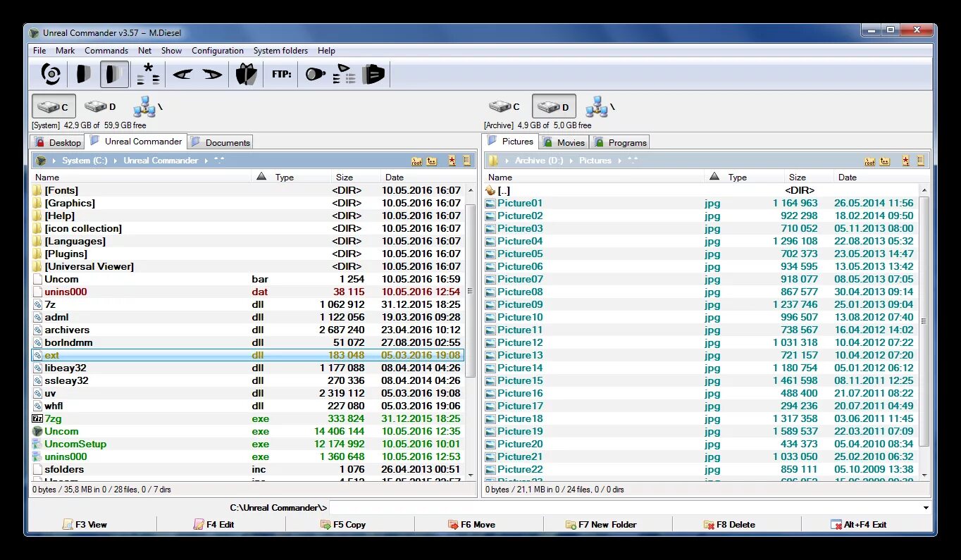This screenshot has height=560, width=961.
Task: Open the File menu
Action: point(39,51)
